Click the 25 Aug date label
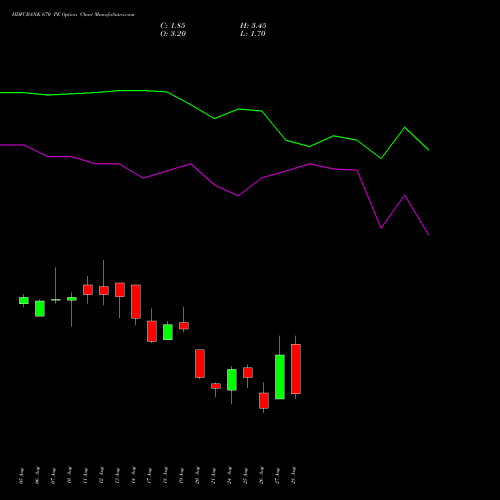 point(245,476)
